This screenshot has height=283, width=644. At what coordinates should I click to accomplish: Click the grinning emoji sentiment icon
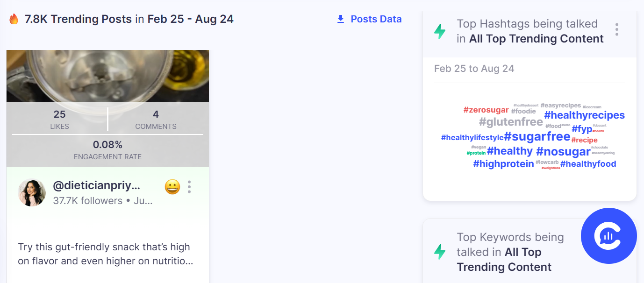click(x=172, y=187)
